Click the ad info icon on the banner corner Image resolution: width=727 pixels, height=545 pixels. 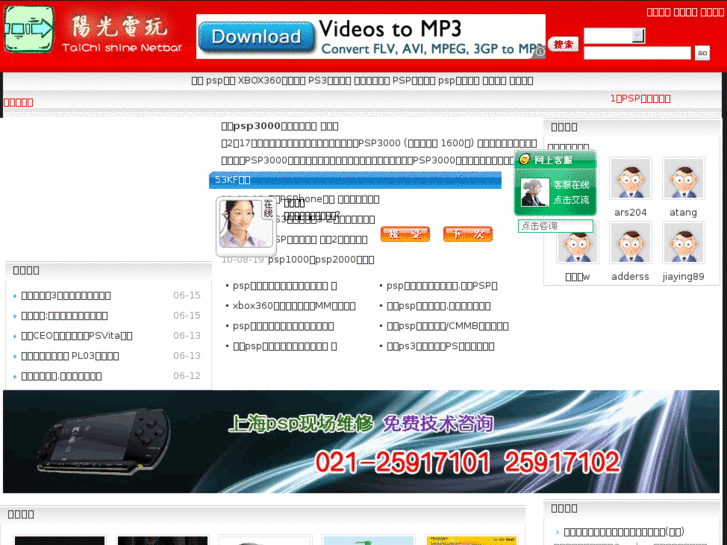coord(539,53)
